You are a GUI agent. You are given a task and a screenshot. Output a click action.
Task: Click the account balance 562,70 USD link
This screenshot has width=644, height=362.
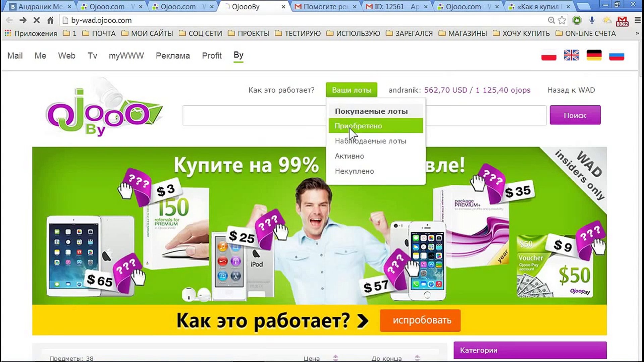477,90
